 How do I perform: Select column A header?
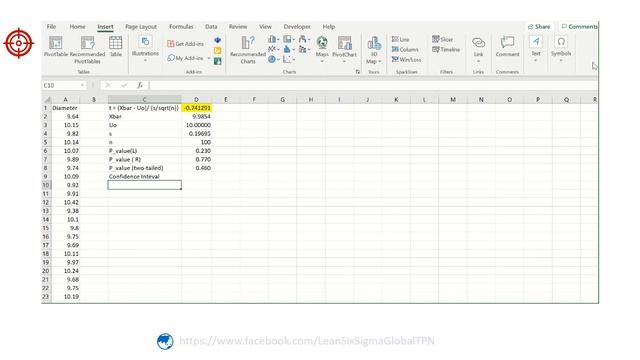[x=65, y=100]
